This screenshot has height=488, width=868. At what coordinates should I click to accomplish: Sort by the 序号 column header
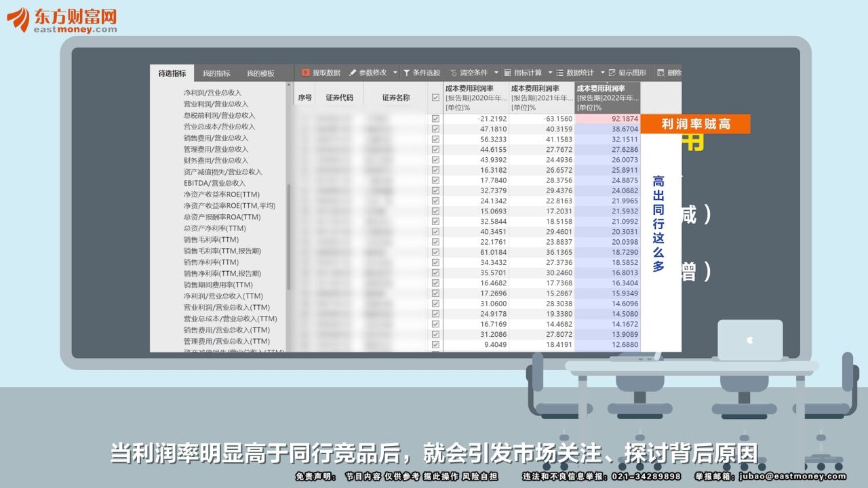[x=305, y=98]
